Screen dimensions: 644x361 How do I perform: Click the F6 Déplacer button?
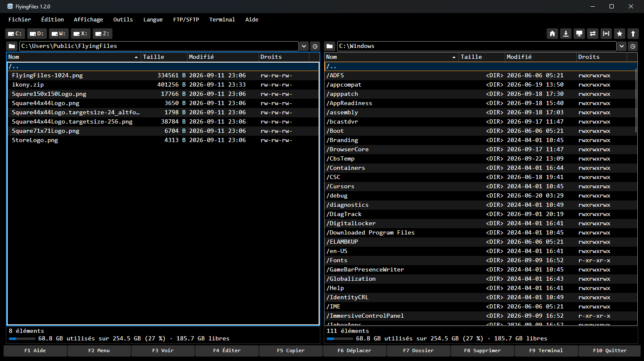[354, 350]
